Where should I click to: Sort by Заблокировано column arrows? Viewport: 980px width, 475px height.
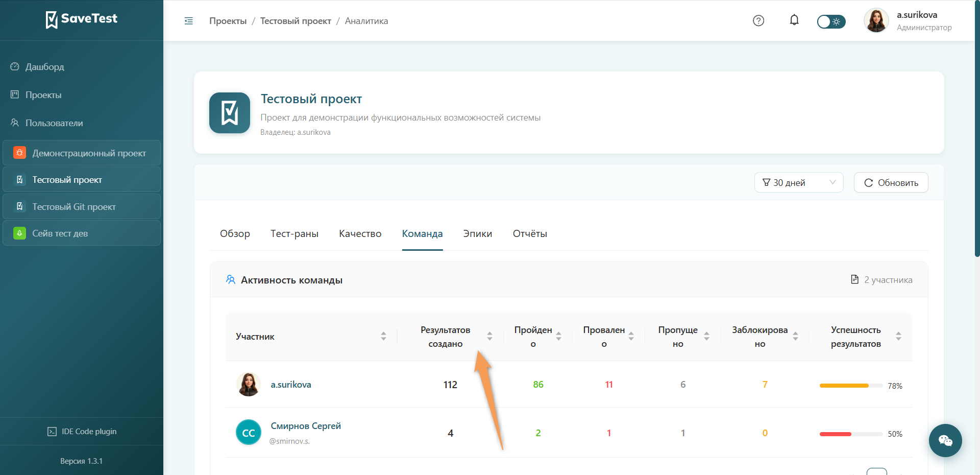click(795, 336)
